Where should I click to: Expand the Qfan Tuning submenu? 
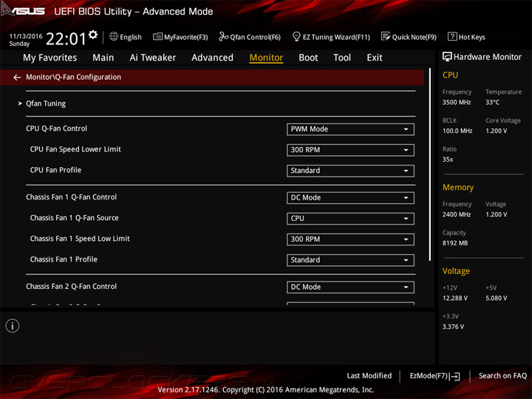tap(46, 103)
